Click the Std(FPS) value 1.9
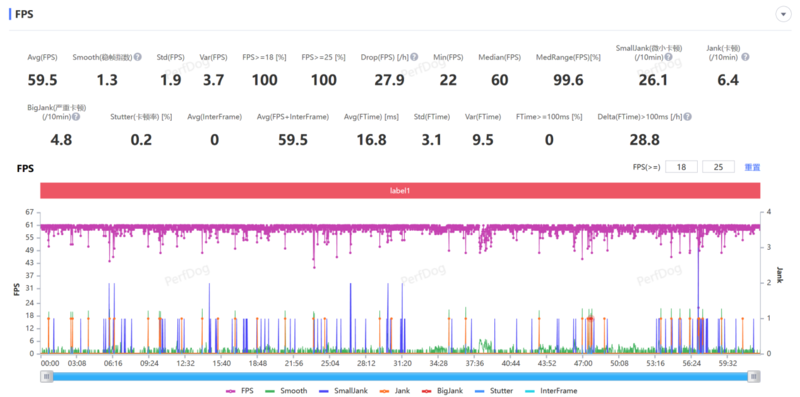Image resolution: width=800 pixels, height=397 pixels. 170,80
